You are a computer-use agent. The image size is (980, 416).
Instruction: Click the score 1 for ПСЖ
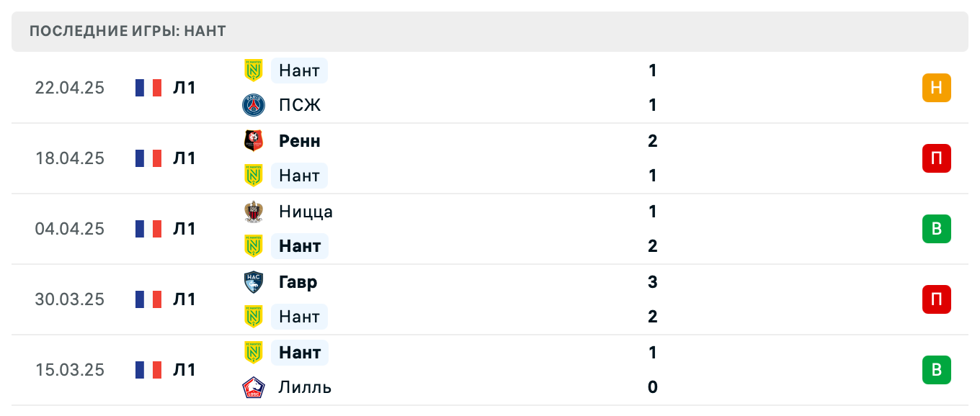pos(652,105)
